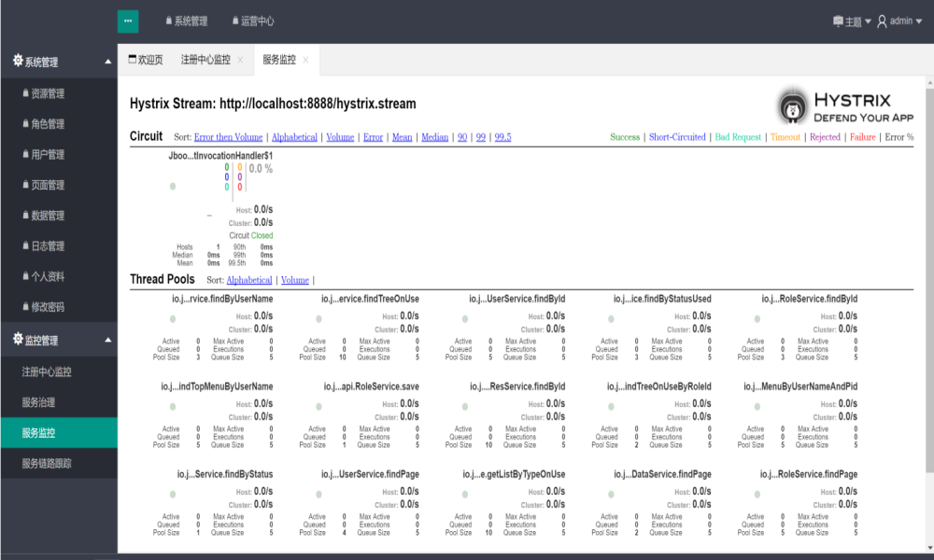Click the Jboo...tInvocationHandler$1 circuit status circle
Viewport: 934px width, 560px height.
(173, 186)
